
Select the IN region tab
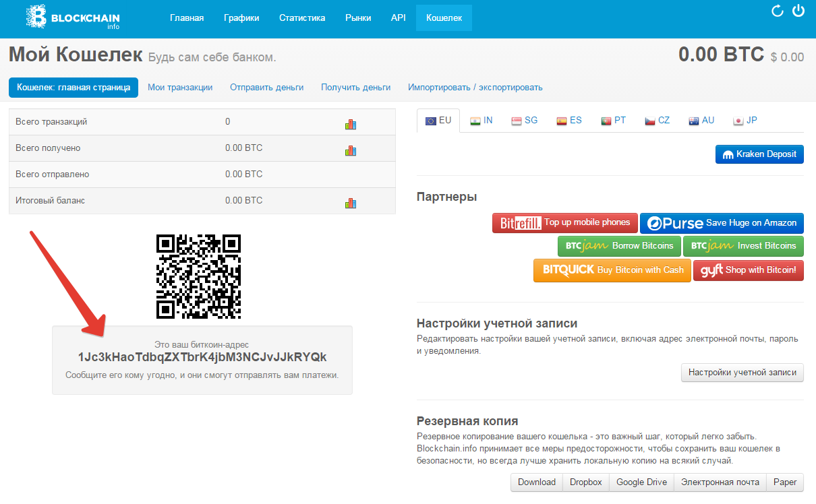coord(482,121)
